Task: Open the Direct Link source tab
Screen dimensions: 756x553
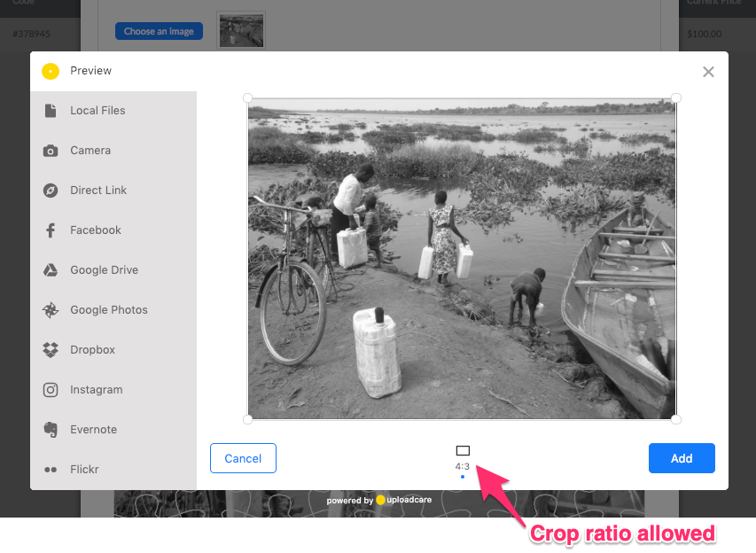Action: pos(113,191)
